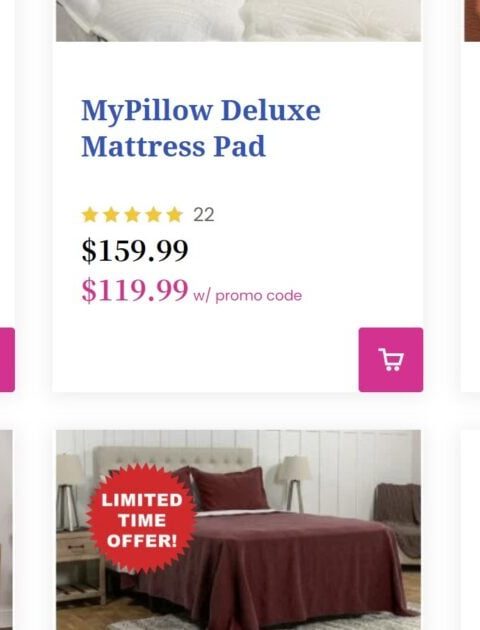The width and height of the screenshot is (480, 630).
Task: Open the maroon blanket bedroom product image
Action: click(x=238, y=530)
